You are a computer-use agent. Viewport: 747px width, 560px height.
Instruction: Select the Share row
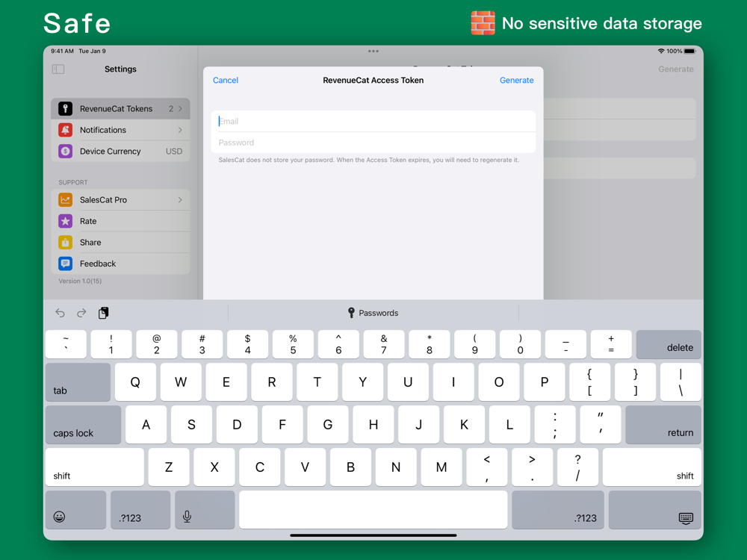(120, 243)
